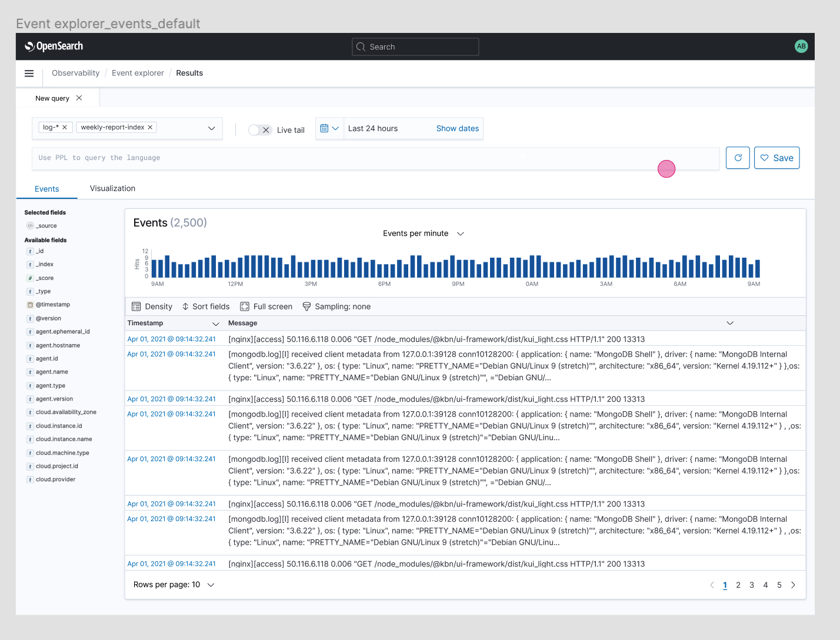
Task: Go to results page 3
Action: [x=752, y=585]
